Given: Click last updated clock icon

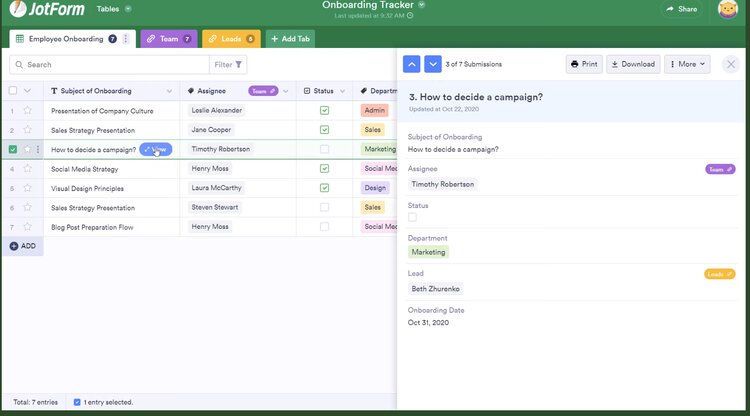Looking at the screenshot, I should pyautogui.click(x=410, y=15).
